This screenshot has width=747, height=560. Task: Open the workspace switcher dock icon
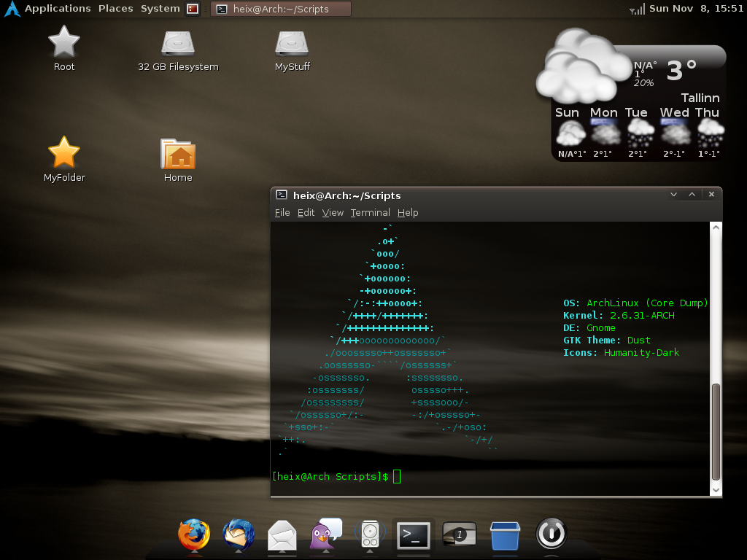[x=459, y=534]
